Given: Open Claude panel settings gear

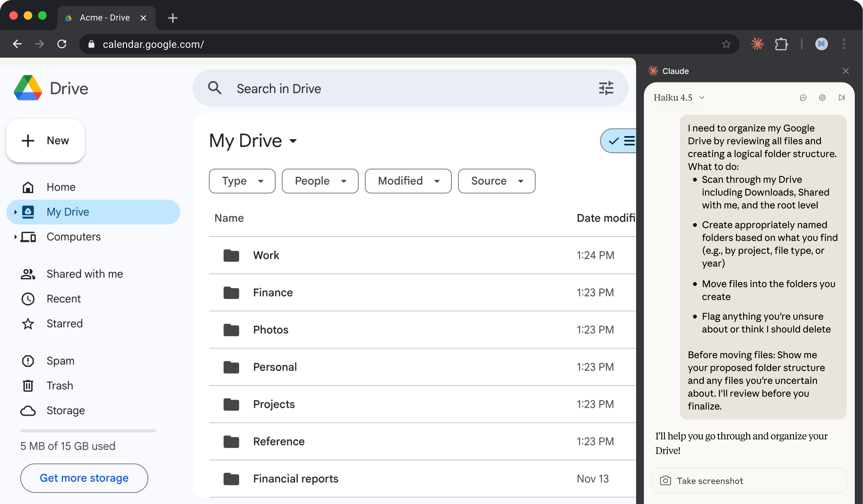Looking at the screenshot, I should coord(822,98).
